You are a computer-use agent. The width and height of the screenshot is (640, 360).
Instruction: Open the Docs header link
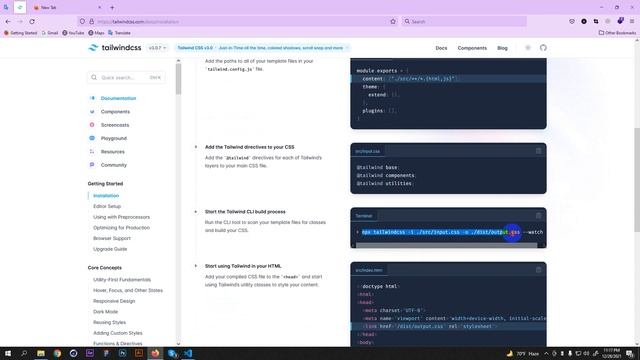click(x=441, y=48)
